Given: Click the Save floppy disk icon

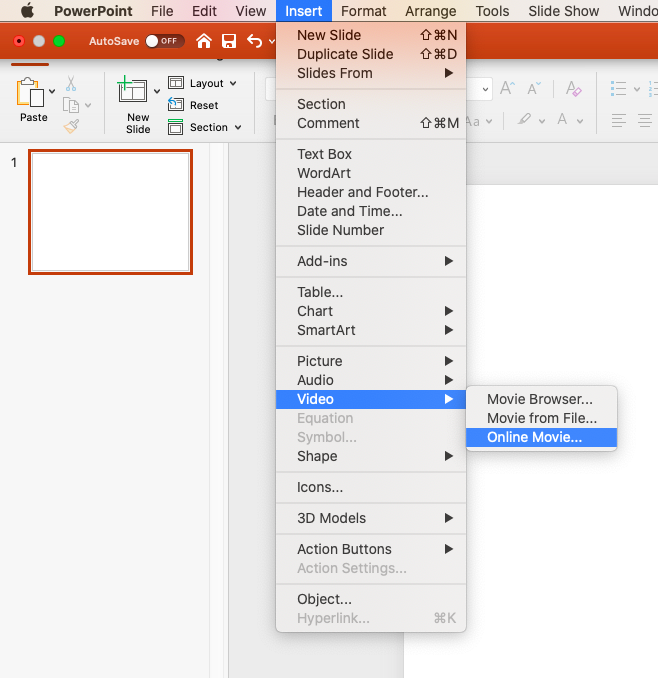Looking at the screenshot, I should (229, 41).
